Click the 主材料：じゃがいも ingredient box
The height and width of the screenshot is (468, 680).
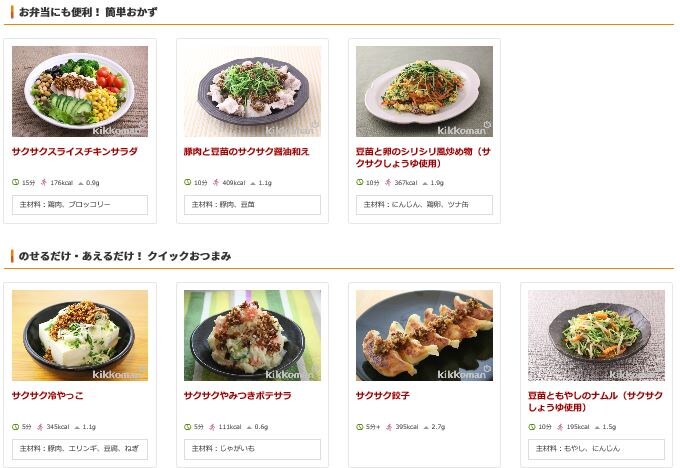(x=252, y=449)
